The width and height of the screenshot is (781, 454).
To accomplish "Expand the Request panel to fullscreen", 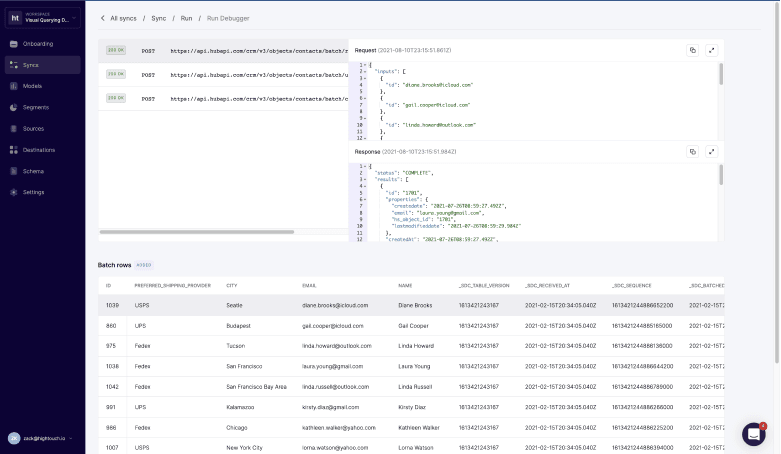I will [712, 50].
